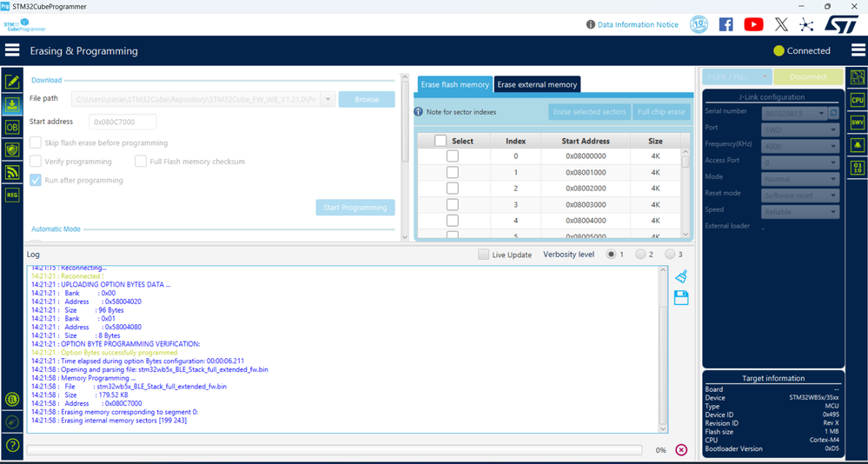The height and width of the screenshot is (464, 868).
Task: Enable Verify programming checkbox
Action: pyautogui.click(x=36, y=162)
